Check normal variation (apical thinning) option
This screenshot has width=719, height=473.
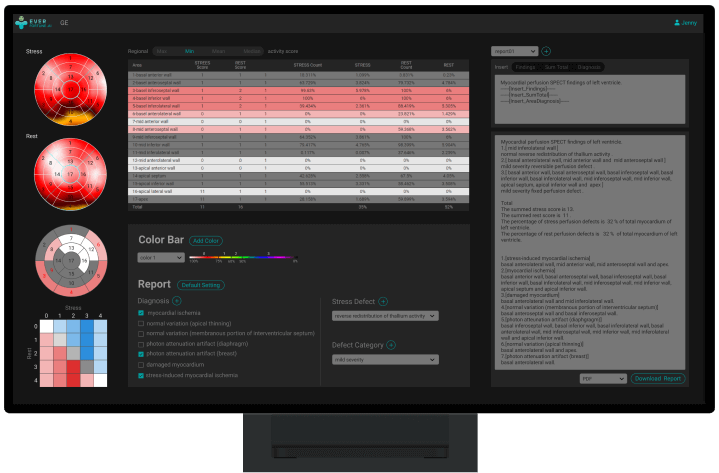[141, 324]
